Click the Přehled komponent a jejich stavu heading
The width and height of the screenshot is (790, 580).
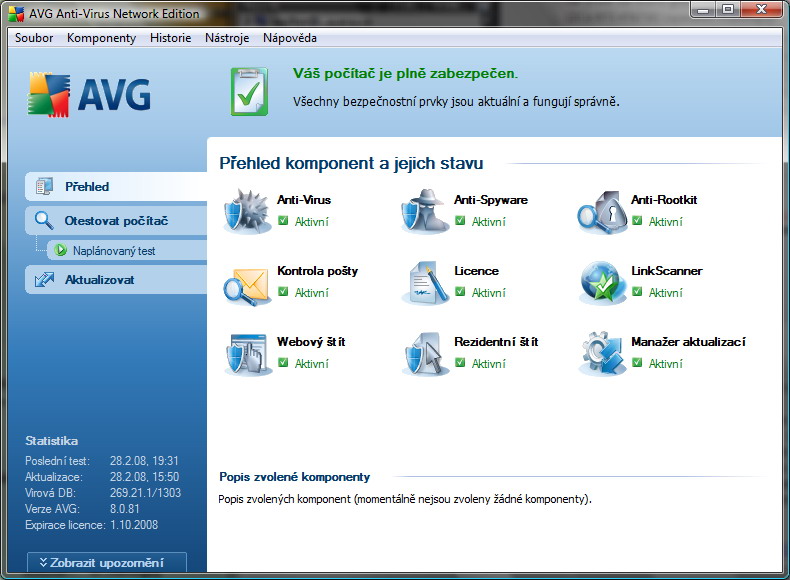pyautogui.click(x=351, y=163)
